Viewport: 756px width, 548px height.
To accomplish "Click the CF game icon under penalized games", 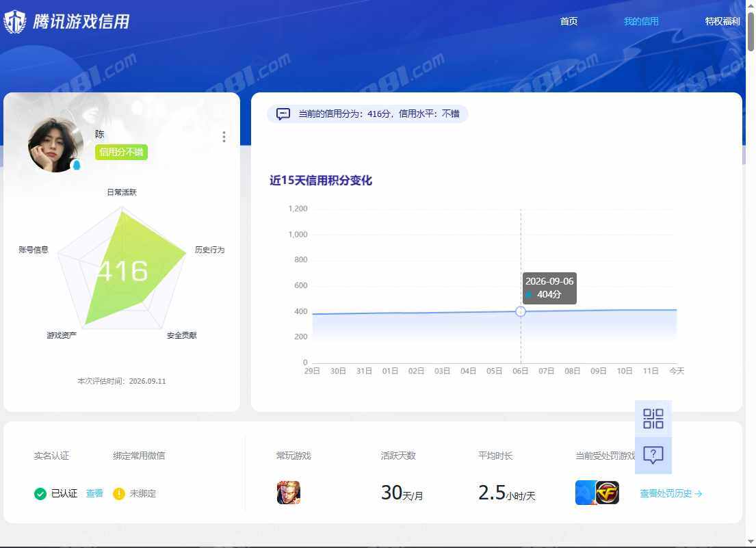I will (x=608, y=493).
